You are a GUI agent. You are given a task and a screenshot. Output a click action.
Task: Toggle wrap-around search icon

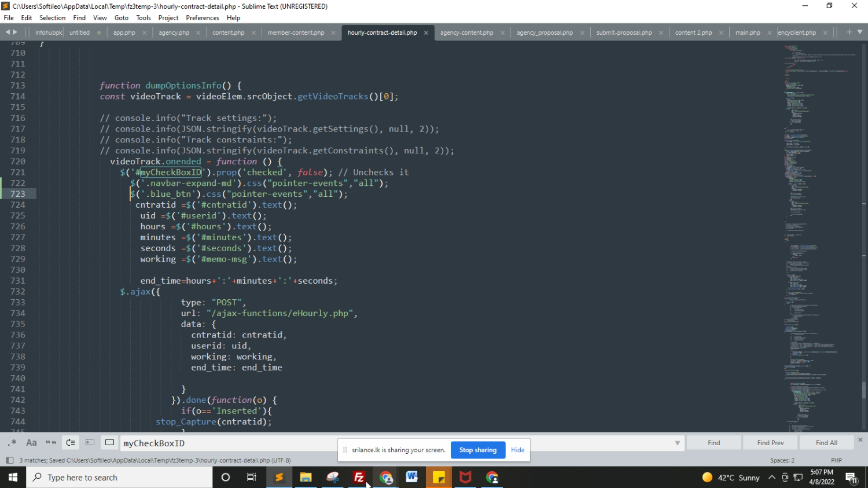coord(71,443)
